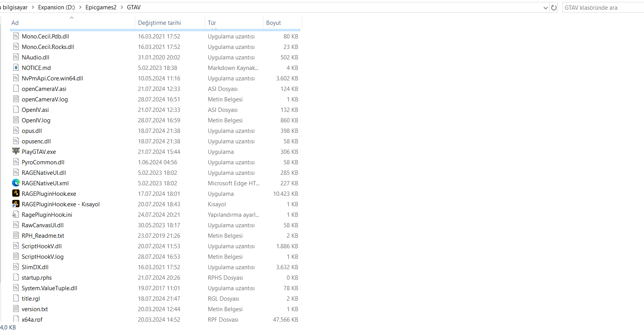This screenshot has height=331, width=644.
Task: Click the Microsoft Edge HT... type cell
Action: (233, 183)
